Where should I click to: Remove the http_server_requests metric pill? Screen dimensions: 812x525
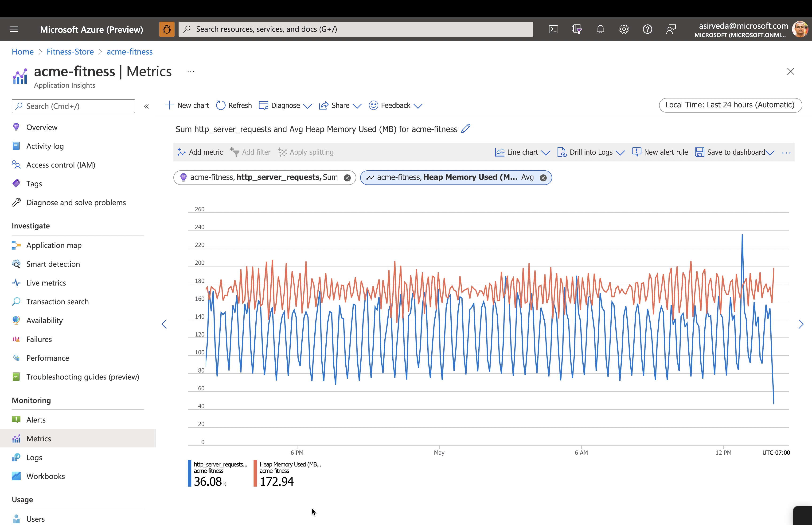pos(347,178)
